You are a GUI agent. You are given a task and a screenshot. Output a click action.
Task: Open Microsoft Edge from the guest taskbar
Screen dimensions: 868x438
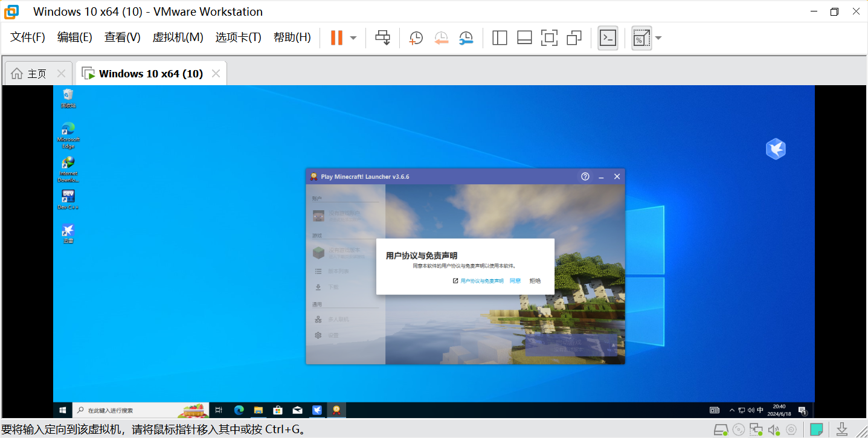click(x=239, y=410)
